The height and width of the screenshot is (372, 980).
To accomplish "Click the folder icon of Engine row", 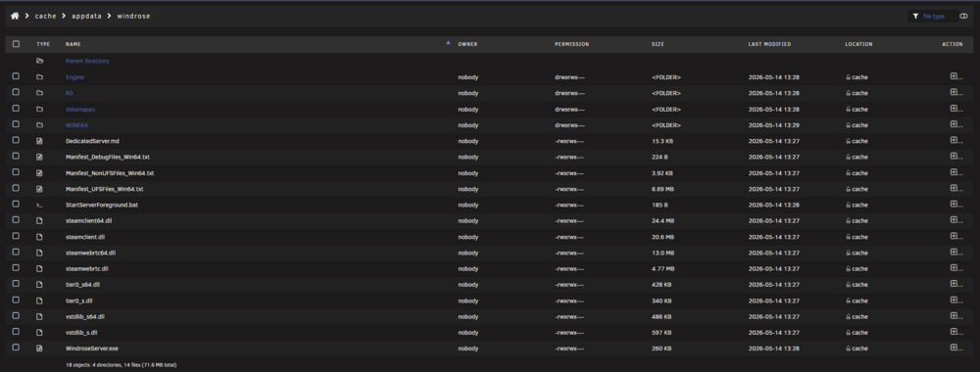I will (40, 77).
